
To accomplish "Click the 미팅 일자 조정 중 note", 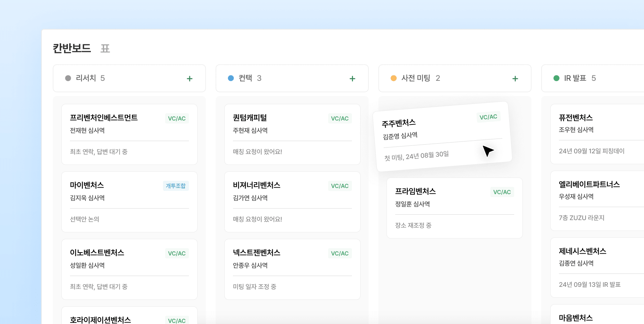I will coord(255,287).
